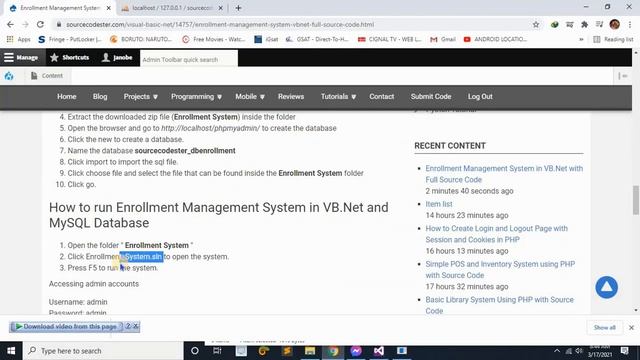Open Gmail bookmark
This screenshot has width=640, height=360.
[x=443, y=39]
